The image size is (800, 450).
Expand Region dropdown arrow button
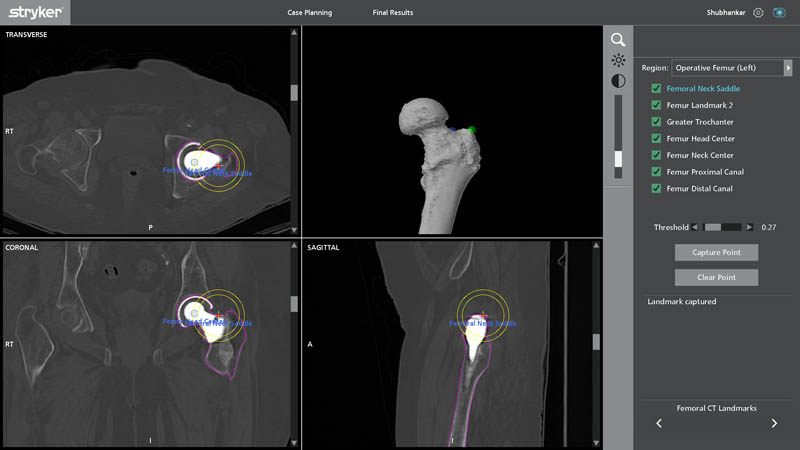click(788, 68)
